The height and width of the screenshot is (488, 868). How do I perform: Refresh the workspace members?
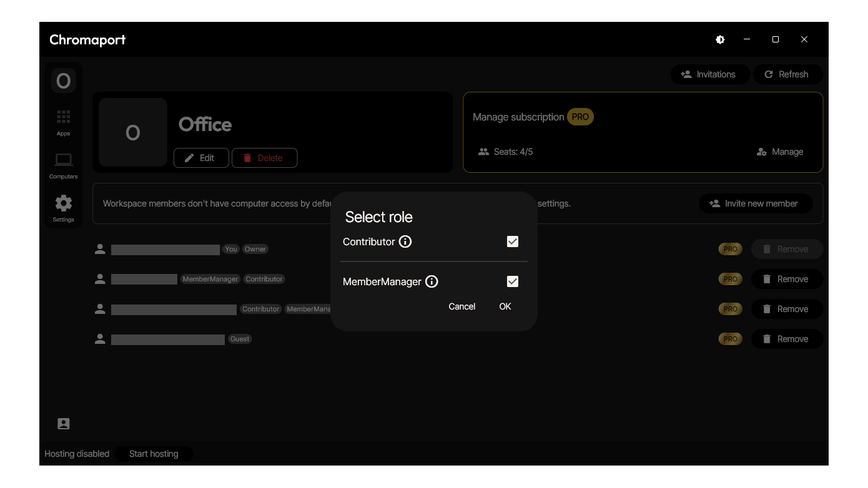[x=787, y=74]
